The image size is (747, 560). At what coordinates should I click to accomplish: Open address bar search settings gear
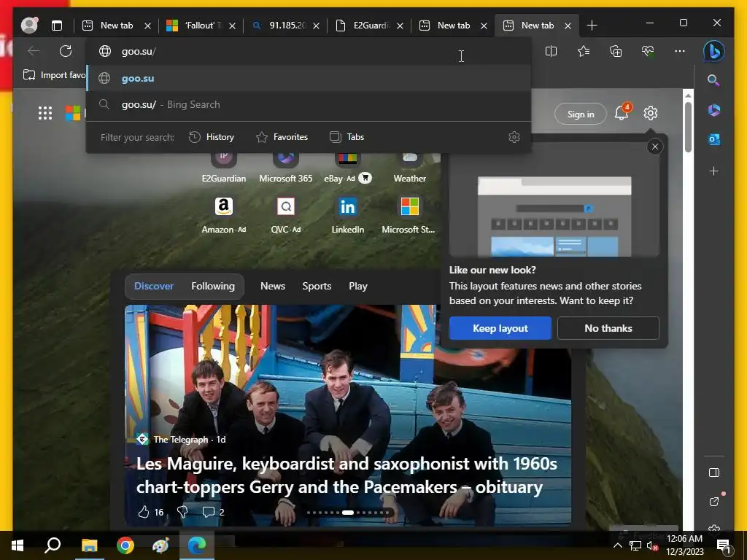click(x=514, y=137)
